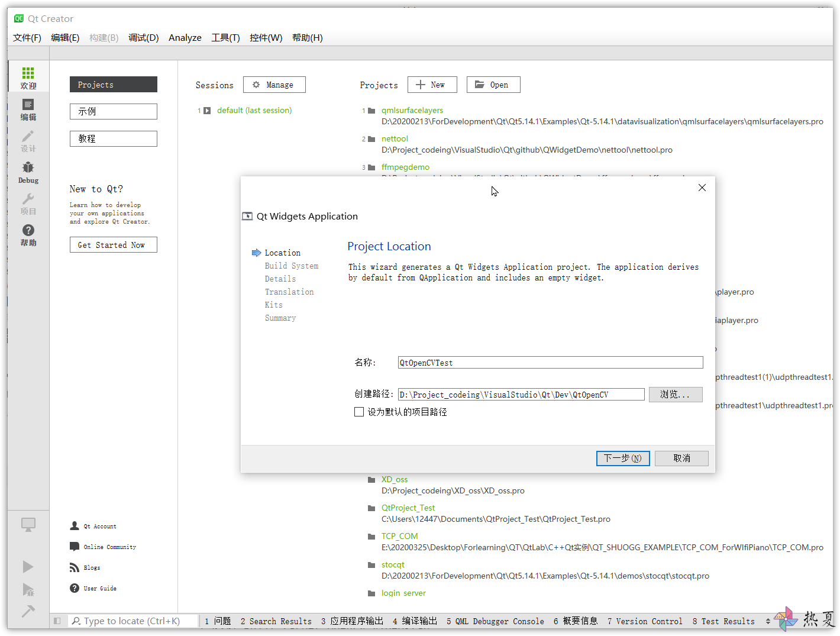Click the Manage sessions button
Viewport: 840px width, 636px height.
[x=274, y=85]
